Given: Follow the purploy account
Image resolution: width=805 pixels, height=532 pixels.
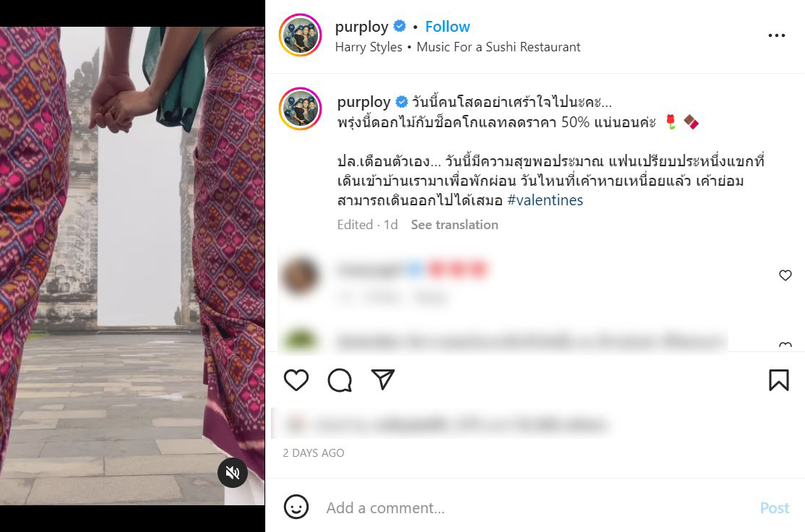Looking at the screenshot, I should [447, 26].
